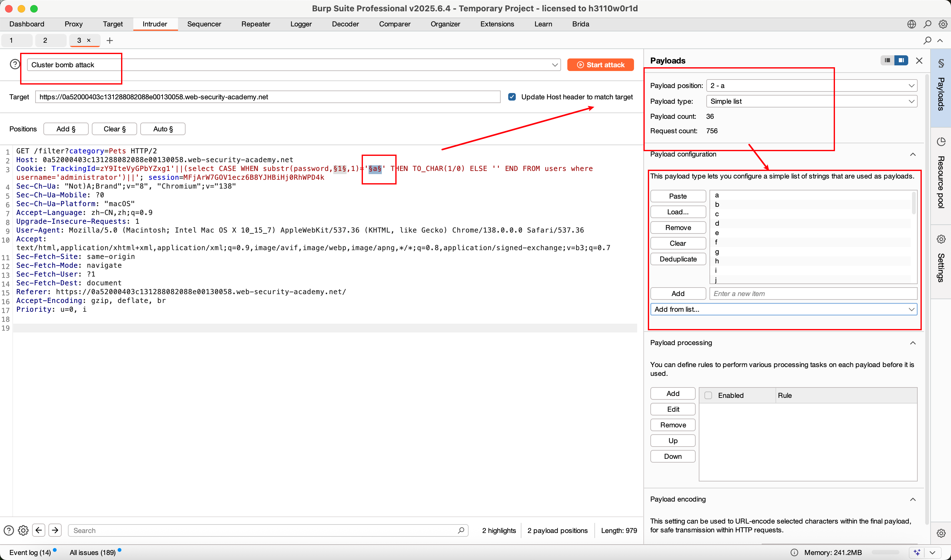Switch to the Extensions tab

[497, 24]
